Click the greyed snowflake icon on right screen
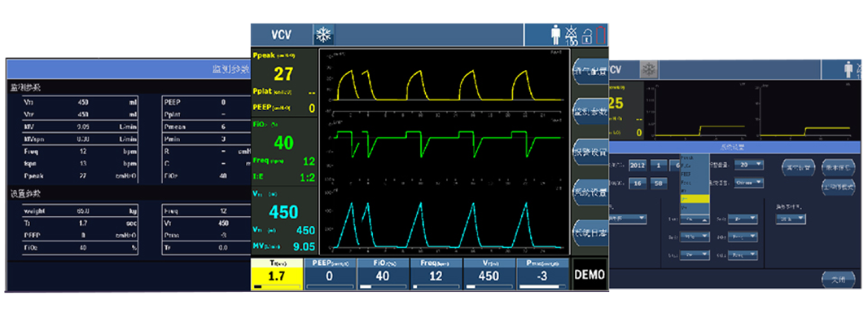868x327 pixels. pos(648,69)
